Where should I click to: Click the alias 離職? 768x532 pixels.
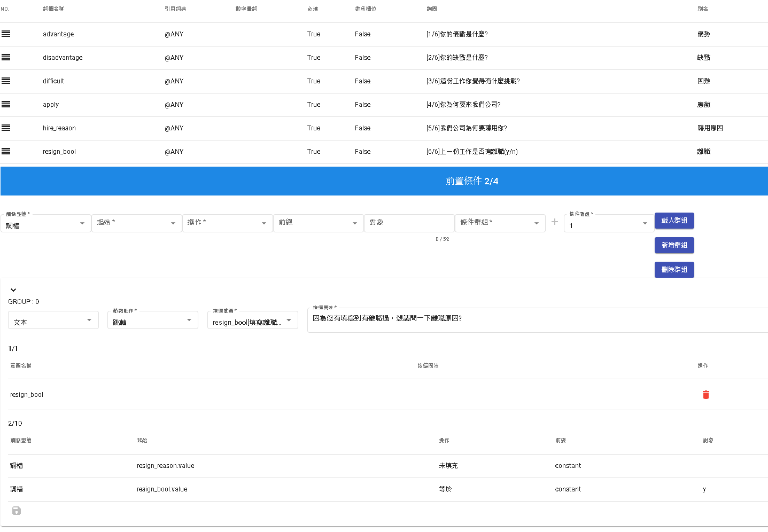704,152
